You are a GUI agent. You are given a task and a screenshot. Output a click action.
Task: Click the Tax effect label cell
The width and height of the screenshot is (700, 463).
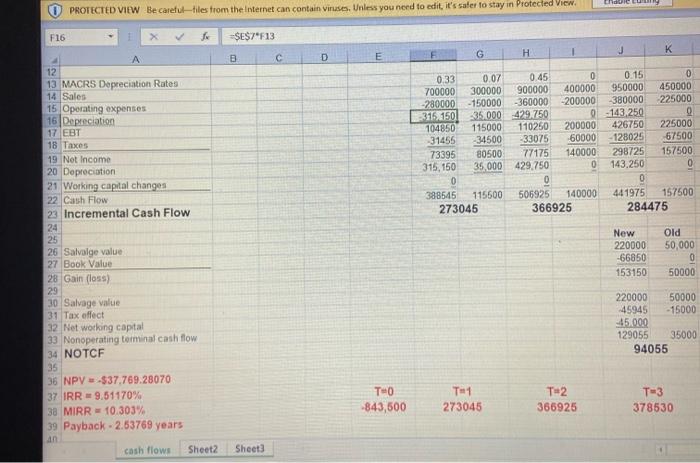84,315
